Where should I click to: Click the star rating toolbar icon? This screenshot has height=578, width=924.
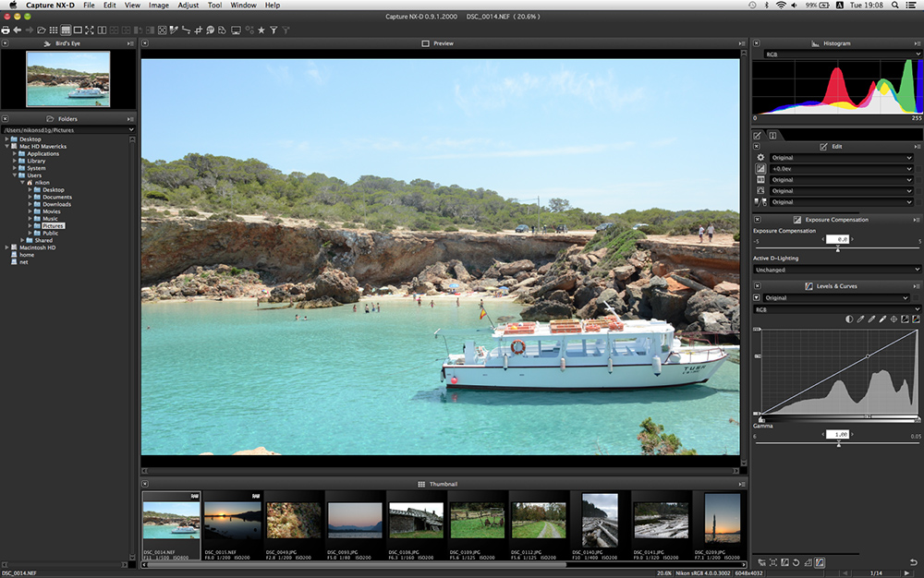click(261, 30)
